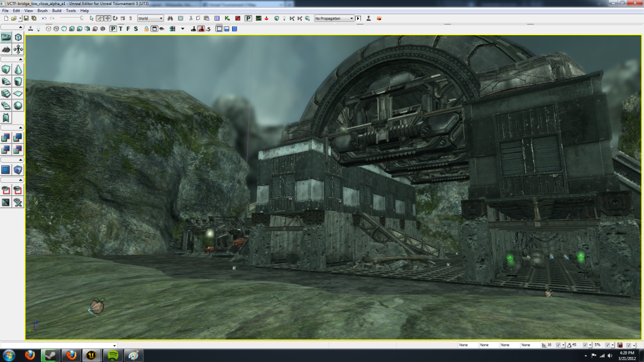This screenshot has height=362, width=644.
Task: Select the Cube brush builder
Action: (x=6, y=69)
